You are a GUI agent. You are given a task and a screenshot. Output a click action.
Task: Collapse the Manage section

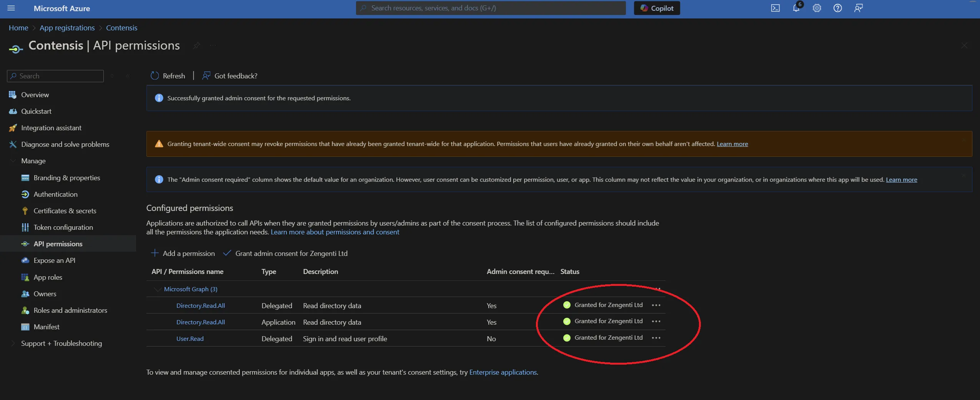pos(13,161)
